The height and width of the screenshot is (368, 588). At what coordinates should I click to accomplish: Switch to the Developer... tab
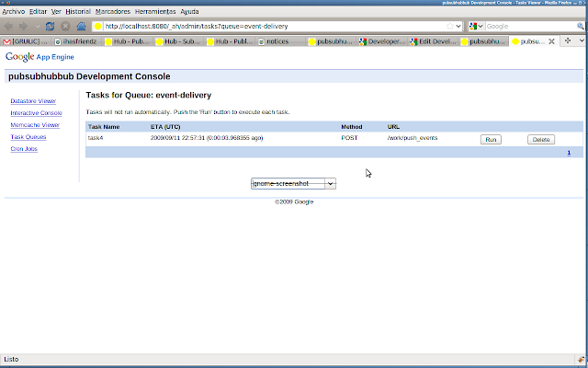pos(382,41)
